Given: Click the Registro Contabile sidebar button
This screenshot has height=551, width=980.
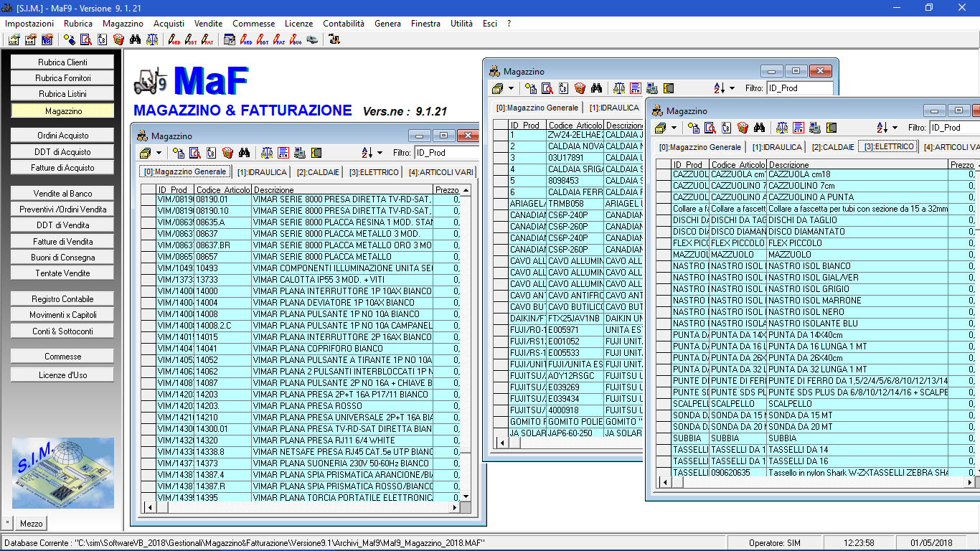Looking at the screenshot, I should (63, 299).
